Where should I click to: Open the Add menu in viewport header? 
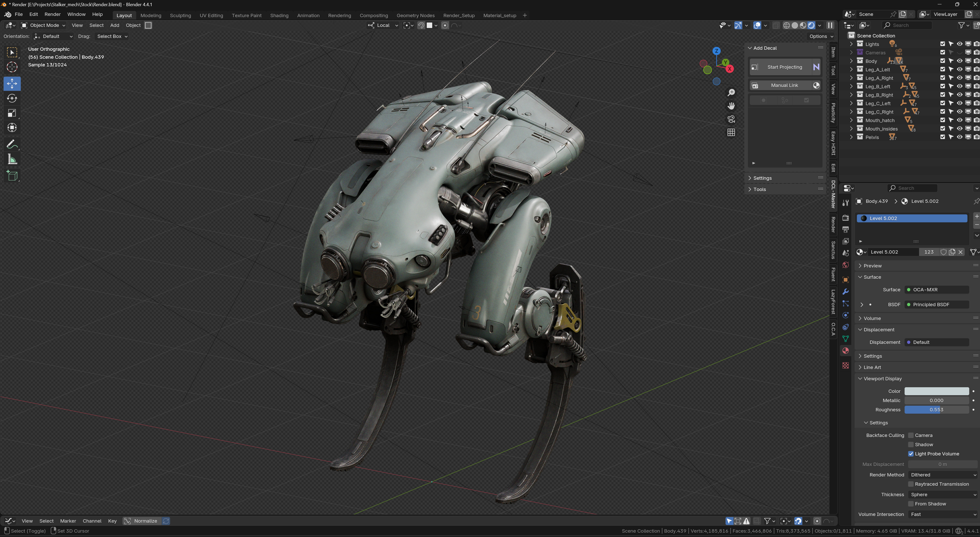tap(114, 25)
